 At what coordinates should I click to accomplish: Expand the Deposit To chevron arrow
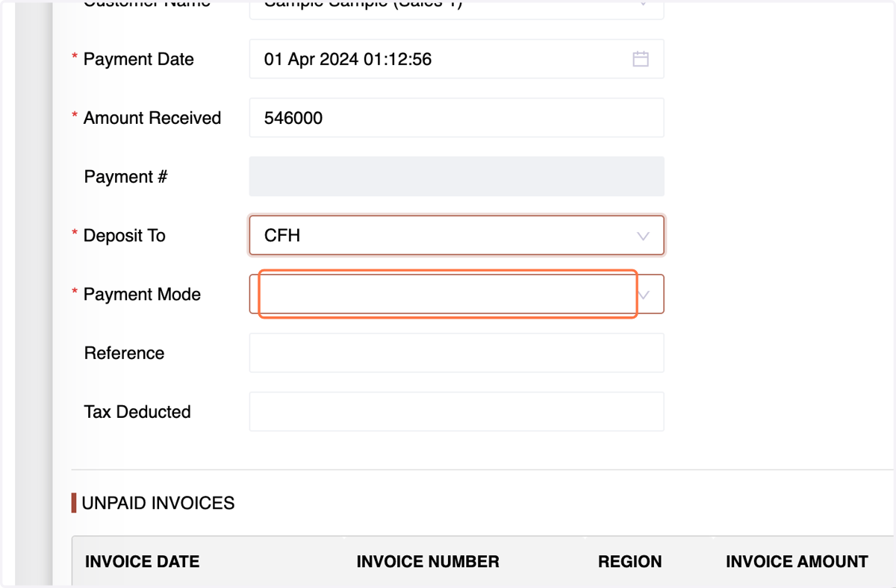click(x=643, y=236)
